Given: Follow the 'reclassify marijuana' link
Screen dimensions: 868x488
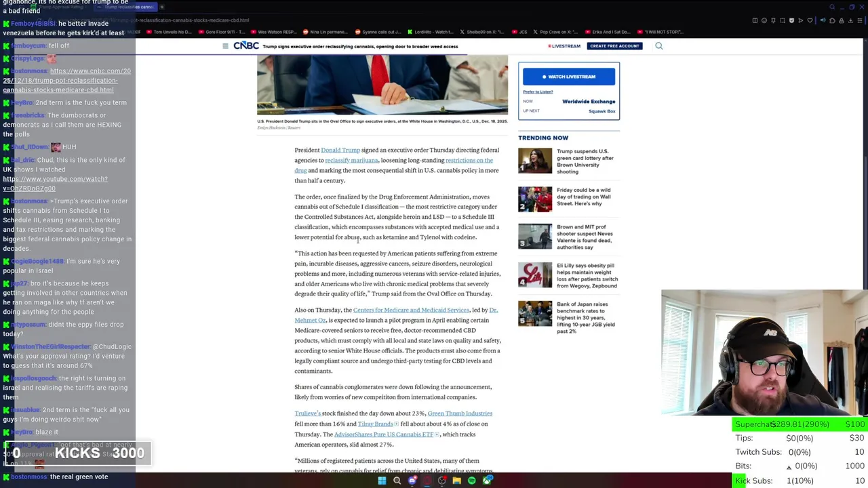Looking at the screenshot, I should coord(351,160).
